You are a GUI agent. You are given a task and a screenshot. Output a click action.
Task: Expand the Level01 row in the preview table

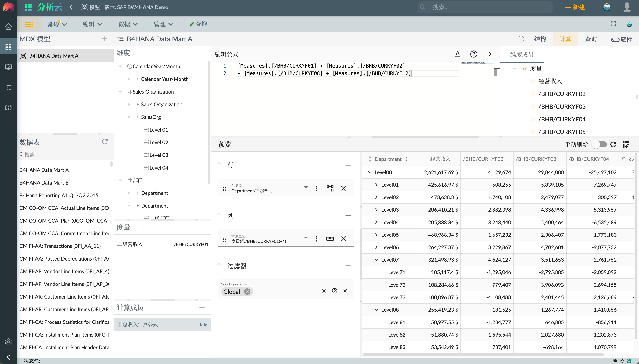pyautogui.click(x=376, y=185)
